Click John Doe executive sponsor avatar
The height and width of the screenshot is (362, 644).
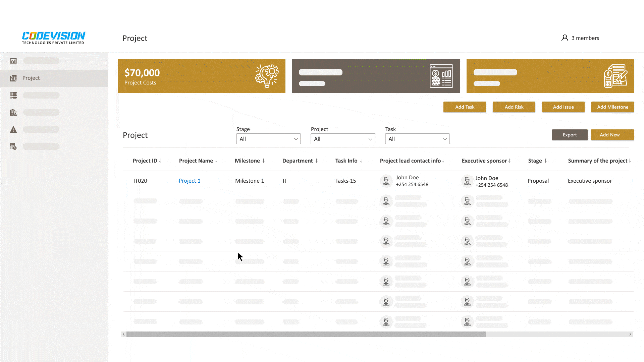(x=467, y=181)
